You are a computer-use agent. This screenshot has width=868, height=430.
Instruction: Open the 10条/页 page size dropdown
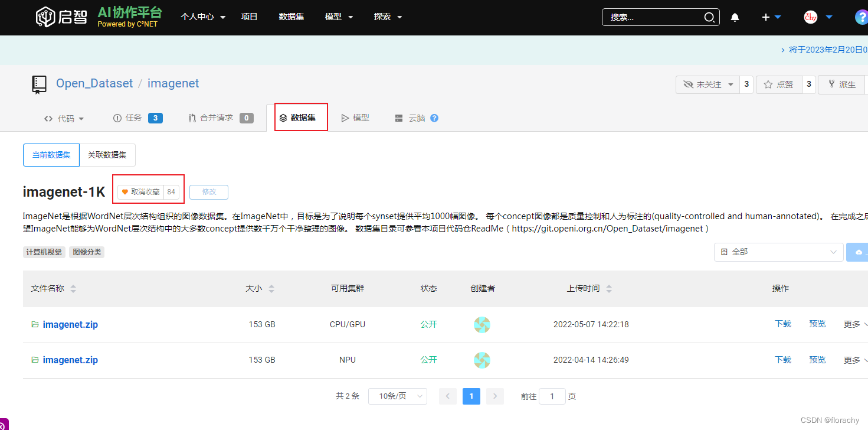[x=398, y=396]
